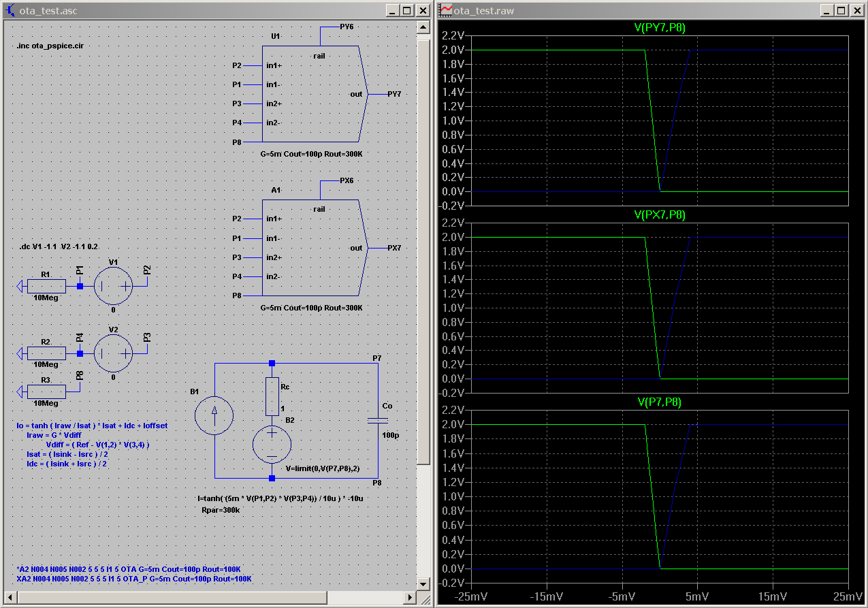868x608 pixels.
Task: Select resistor R2 symbol
Action: tap(46, 353)
